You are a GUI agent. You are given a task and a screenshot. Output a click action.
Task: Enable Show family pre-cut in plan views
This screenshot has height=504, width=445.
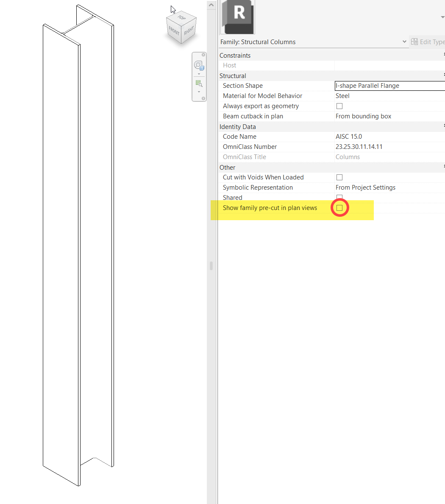coord(339,207)
